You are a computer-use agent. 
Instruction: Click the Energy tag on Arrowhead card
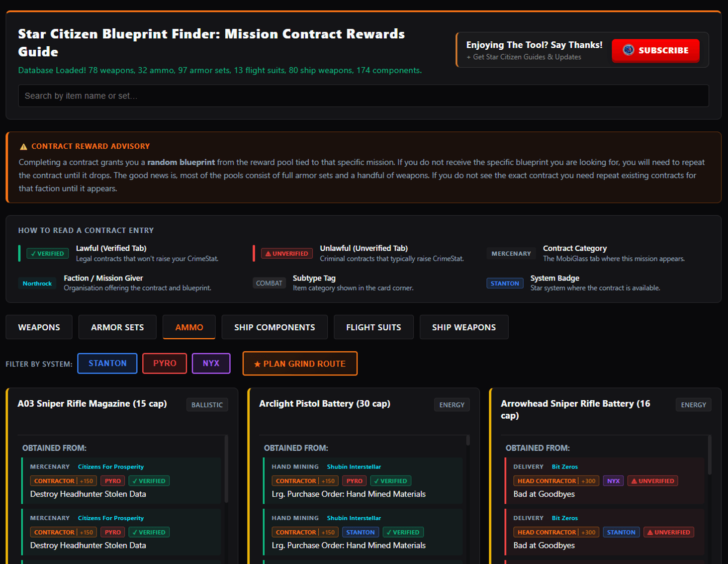click(693, 405)
